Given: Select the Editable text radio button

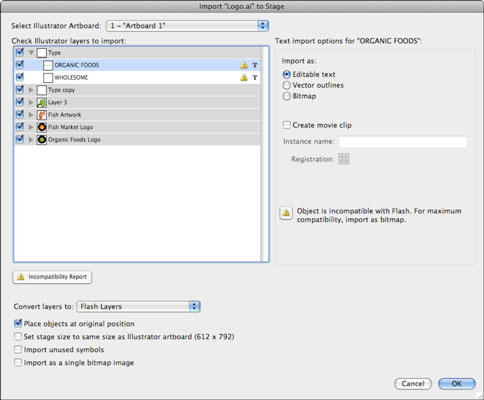Looking at the screenshot, I should (x=286, y=74).
